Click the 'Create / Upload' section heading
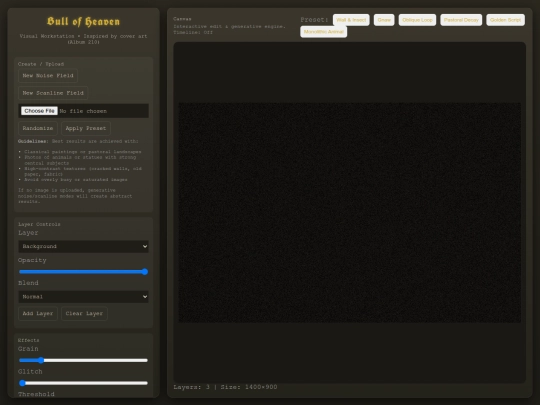Viewport: 540px width, 405px height. tap(41, 64)
